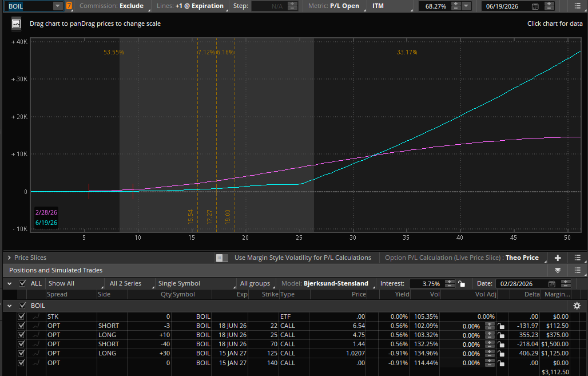Toggle vol lock icon on the 22 CALL row
The height and width of the screenshot is (376, 588).
[x=500, y=326]
